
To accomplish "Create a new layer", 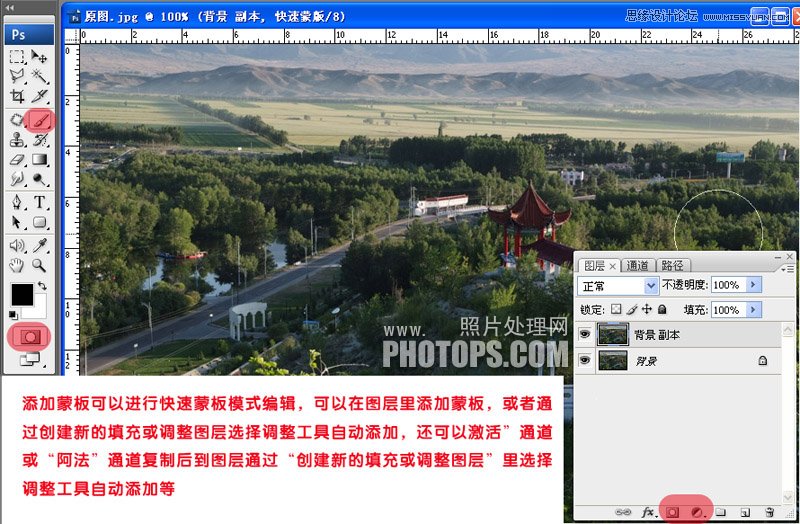I will [745, 512].
